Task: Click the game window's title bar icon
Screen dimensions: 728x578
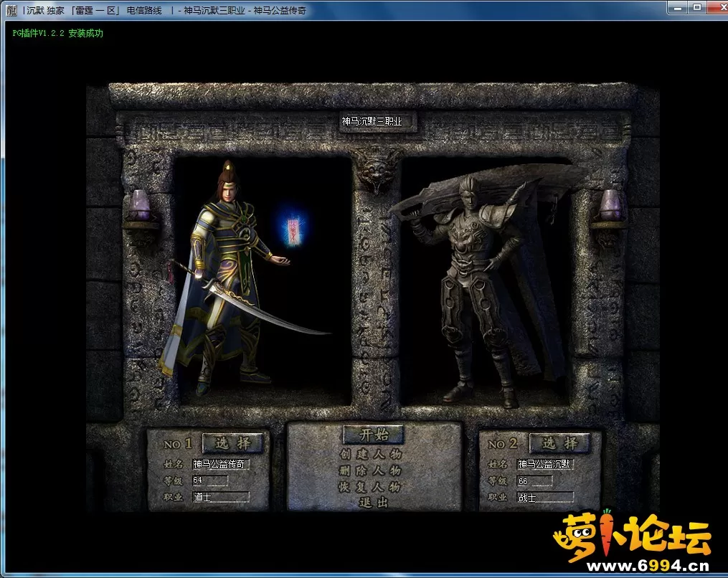Action: tap(11, 10)
